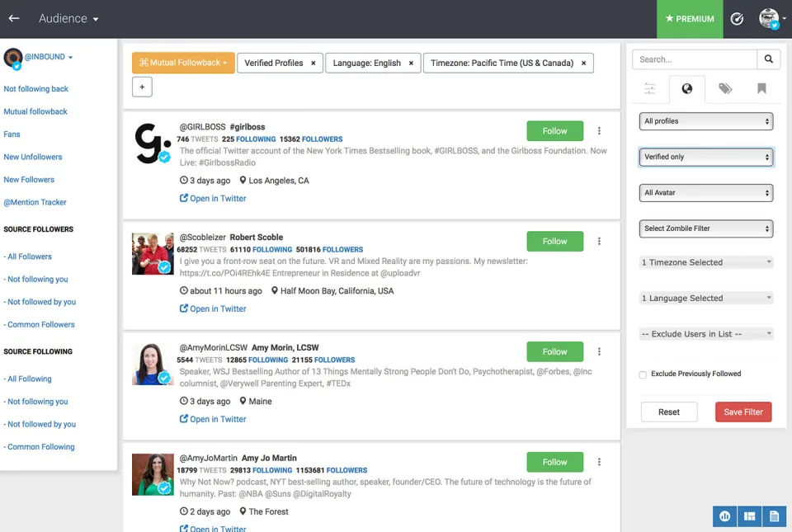This screenshot has width=792, height=532.
Task: Switch to the sliders filter tab
Action: (650, 89)
